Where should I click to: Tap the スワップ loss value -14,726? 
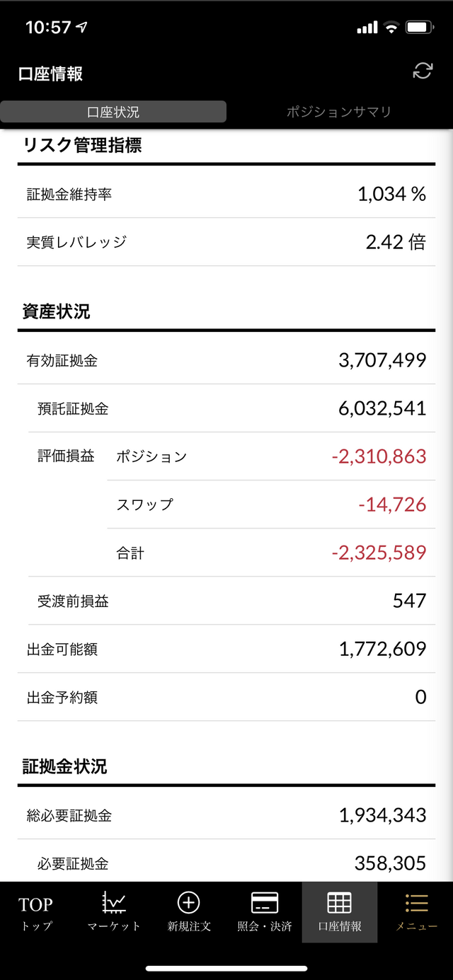click(x=392, y=505)
